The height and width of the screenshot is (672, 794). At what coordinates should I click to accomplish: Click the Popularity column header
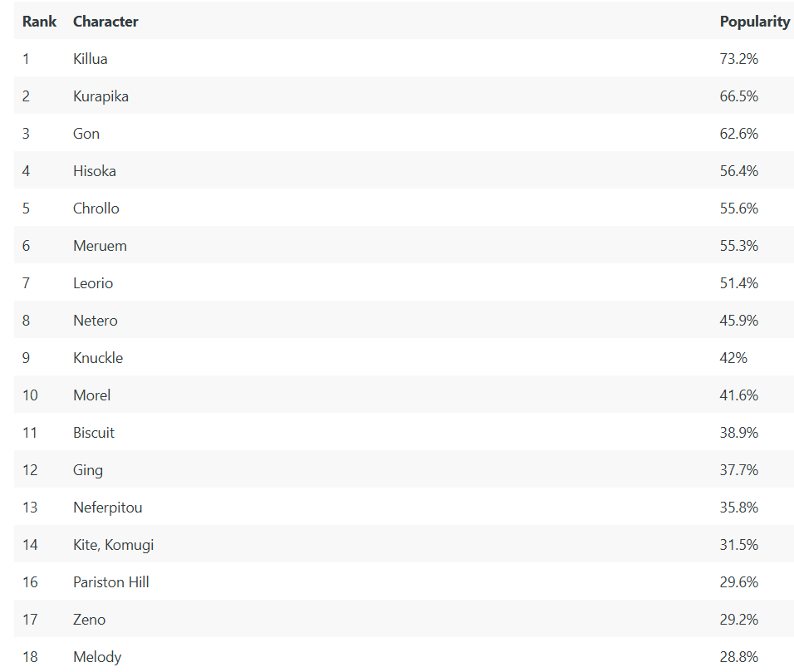pyautogui.click(x=754, y=22)
